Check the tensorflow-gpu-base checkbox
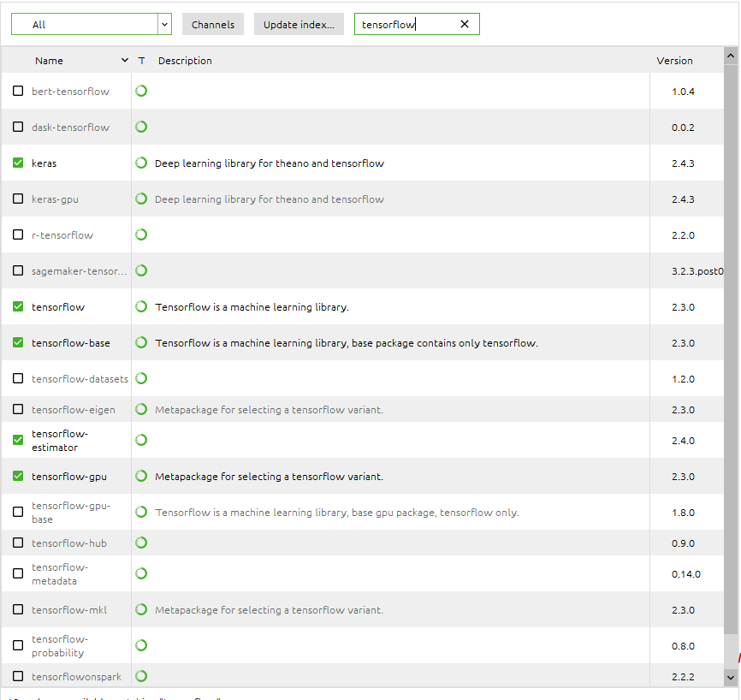This screenshot has width=741, height=700. pos(18,512)
